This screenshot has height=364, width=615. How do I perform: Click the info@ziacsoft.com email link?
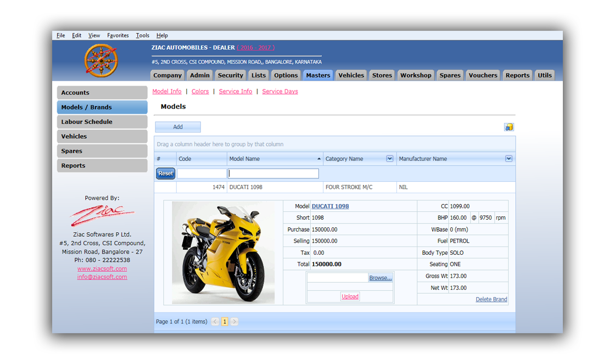click(102, 277)
